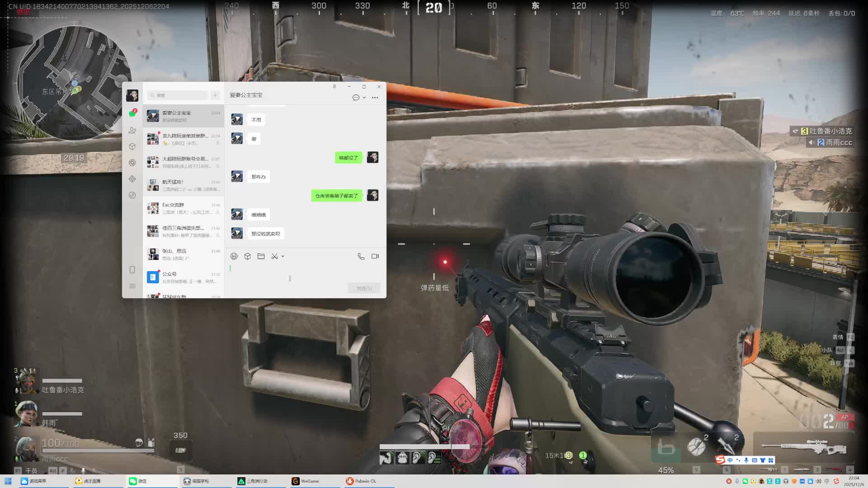The image size is (868, 488).
Task: Click the scissors screenshot tool
Action: pos(274,256)
